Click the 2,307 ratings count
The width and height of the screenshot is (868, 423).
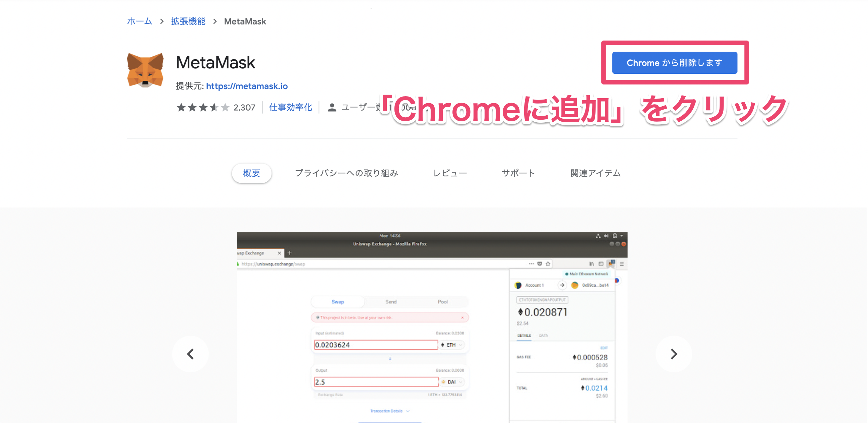[x=244, y=108]
